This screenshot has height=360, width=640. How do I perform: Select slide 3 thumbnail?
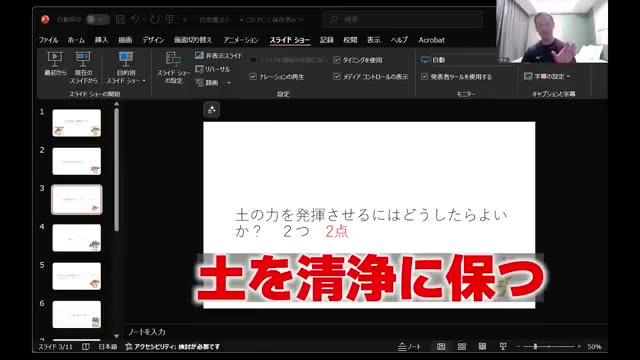(77, 199)
